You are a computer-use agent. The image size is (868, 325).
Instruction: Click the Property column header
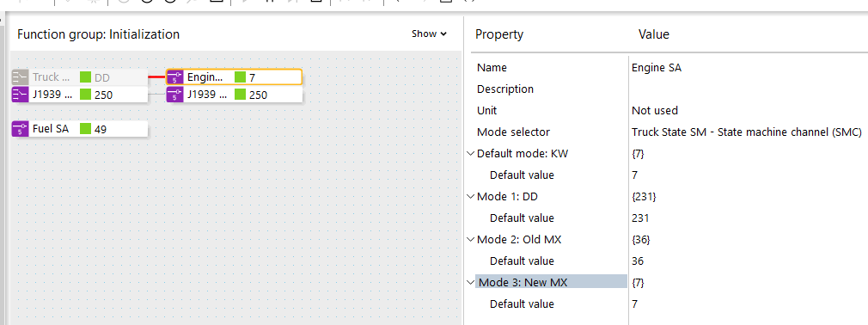point(498,34)
